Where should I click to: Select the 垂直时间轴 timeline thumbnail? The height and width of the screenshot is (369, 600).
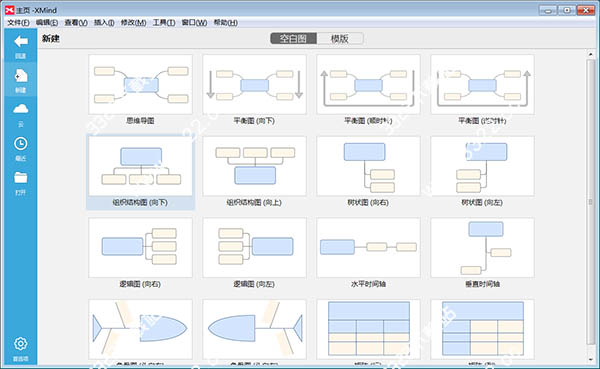483,248
